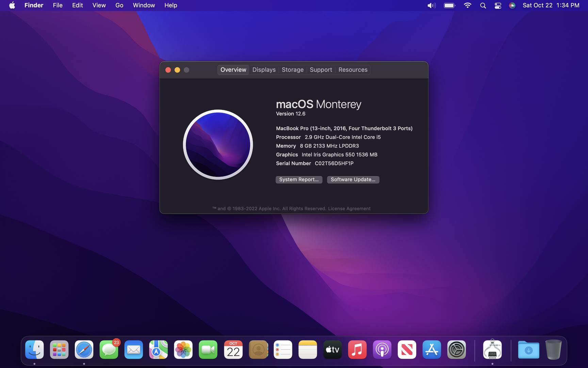The height and width of the screenshot is (368, 588).
Task: Open the Music app icon
Action: pyautogui.click(x=357, y=350)
